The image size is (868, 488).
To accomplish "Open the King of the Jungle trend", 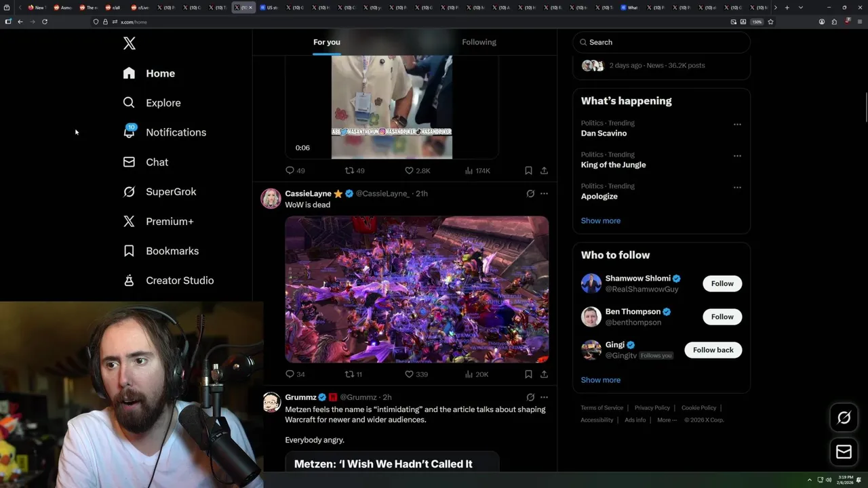I will 613,165.
